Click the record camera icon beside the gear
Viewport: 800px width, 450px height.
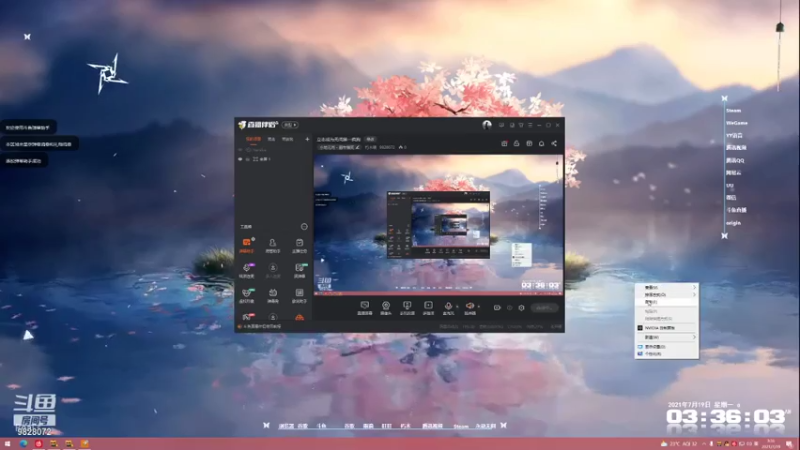497,308
